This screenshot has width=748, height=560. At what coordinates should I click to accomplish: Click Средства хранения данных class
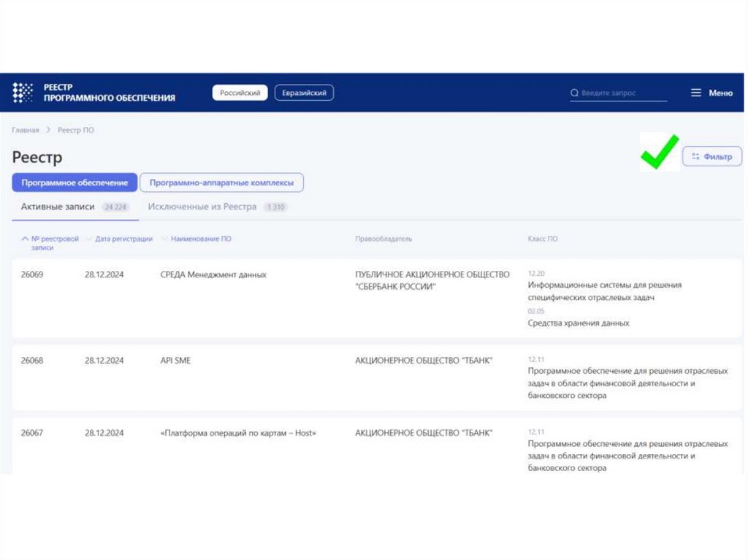tap(579, 323)
